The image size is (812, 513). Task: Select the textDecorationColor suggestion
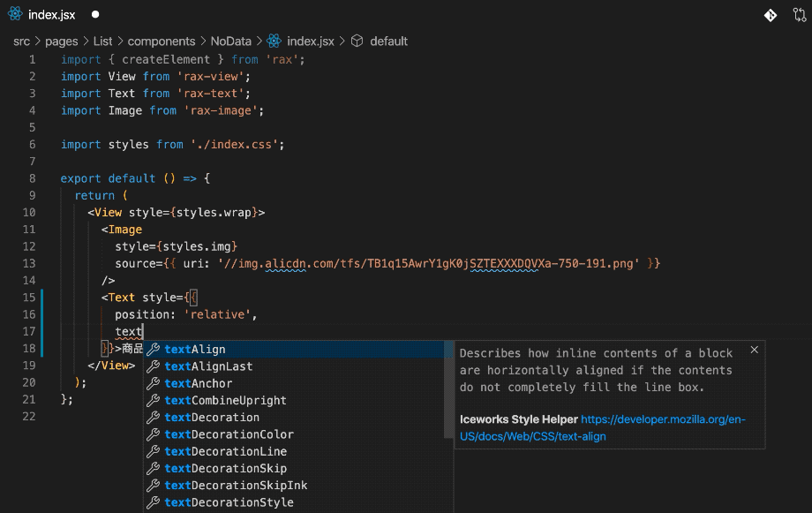click(x=294, y=434)
